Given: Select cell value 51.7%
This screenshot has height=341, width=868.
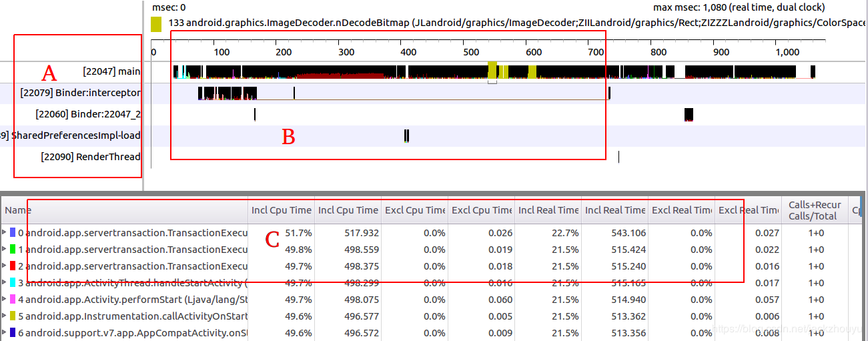Looking at the screenshot, I should [x=298, y=233].
